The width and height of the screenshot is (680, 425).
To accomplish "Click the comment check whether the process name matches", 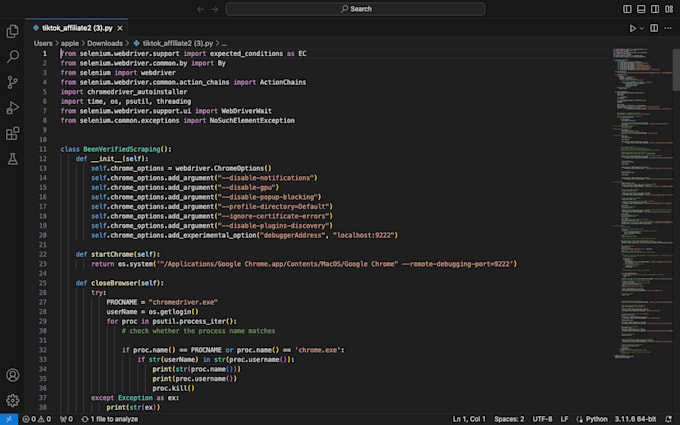I will [x=198, y=331].
